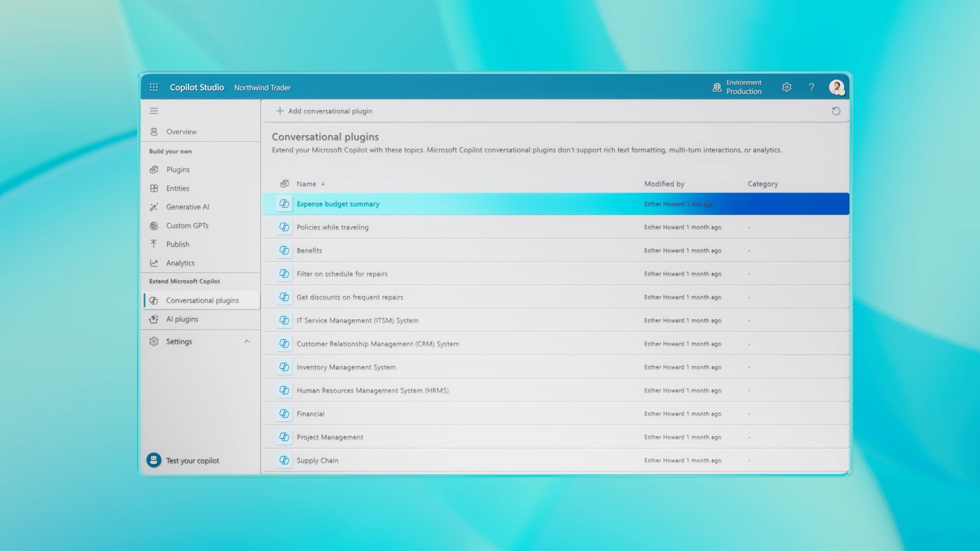Image resolution: width=980 pixels, height=551 pixels.
Task: Open Generative AI from the sidebar
Action: coord(155,207)
